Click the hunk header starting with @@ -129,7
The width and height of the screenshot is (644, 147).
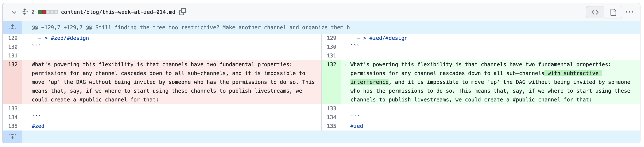pyautogui.click(x=190, y=28)
